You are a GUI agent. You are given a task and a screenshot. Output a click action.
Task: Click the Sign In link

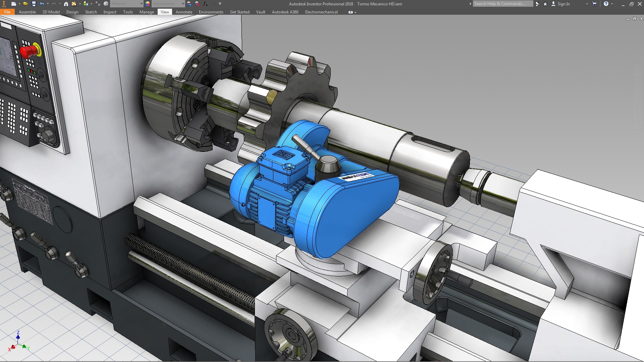click(563, 4)
